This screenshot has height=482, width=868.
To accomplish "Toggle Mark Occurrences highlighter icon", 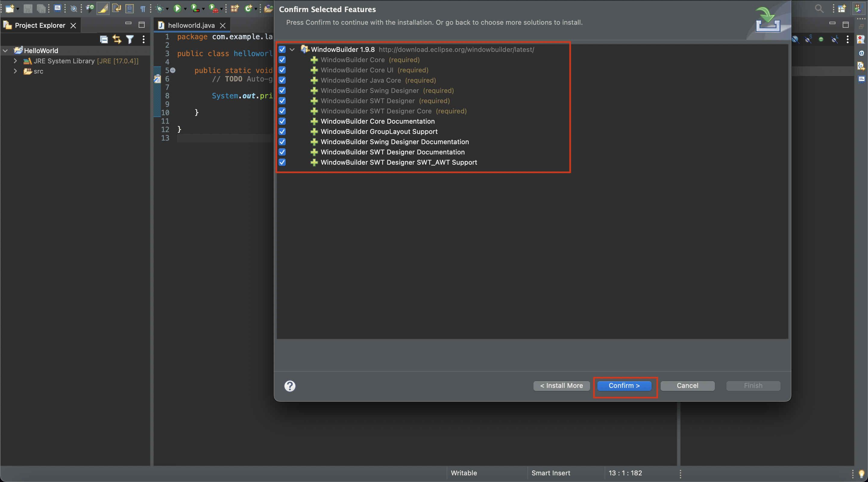I will click(103, 8).
